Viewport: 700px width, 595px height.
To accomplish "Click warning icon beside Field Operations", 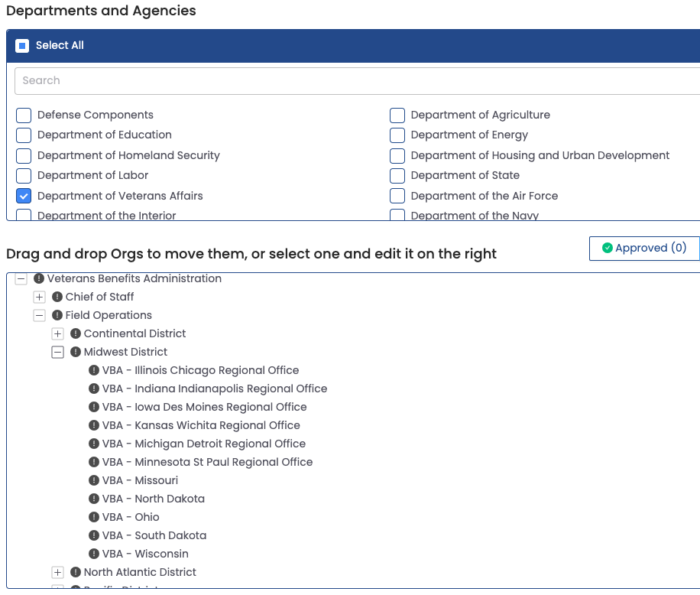I will (x=57, y=315).
